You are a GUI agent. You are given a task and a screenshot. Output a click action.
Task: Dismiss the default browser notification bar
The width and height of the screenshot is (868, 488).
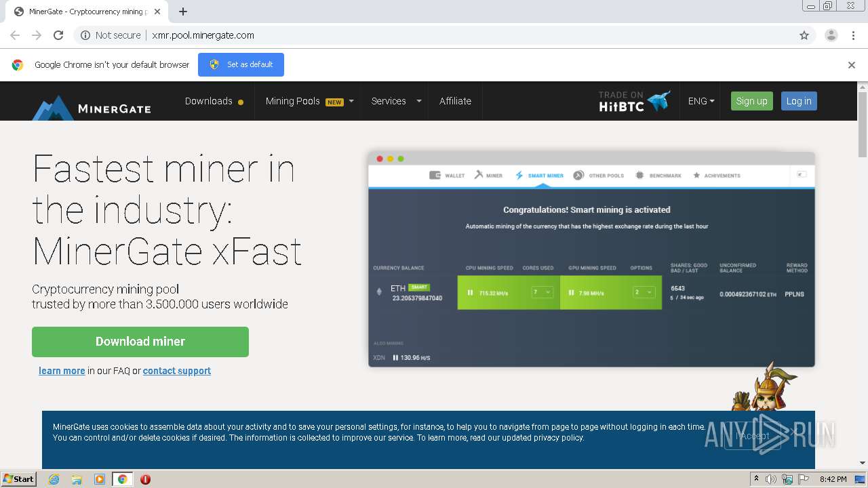click(x=852, y=65)
